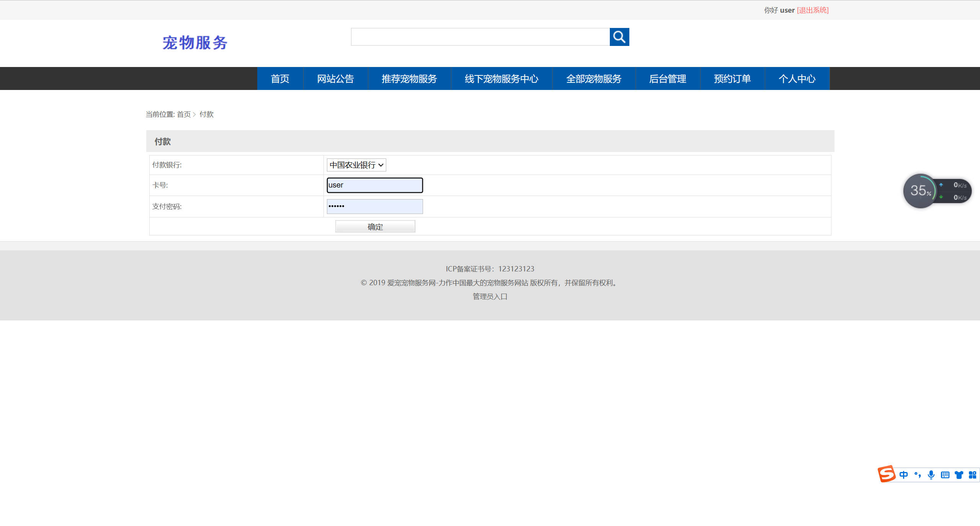Open the Sogou soft keyboard icon

tap(945, 475)
